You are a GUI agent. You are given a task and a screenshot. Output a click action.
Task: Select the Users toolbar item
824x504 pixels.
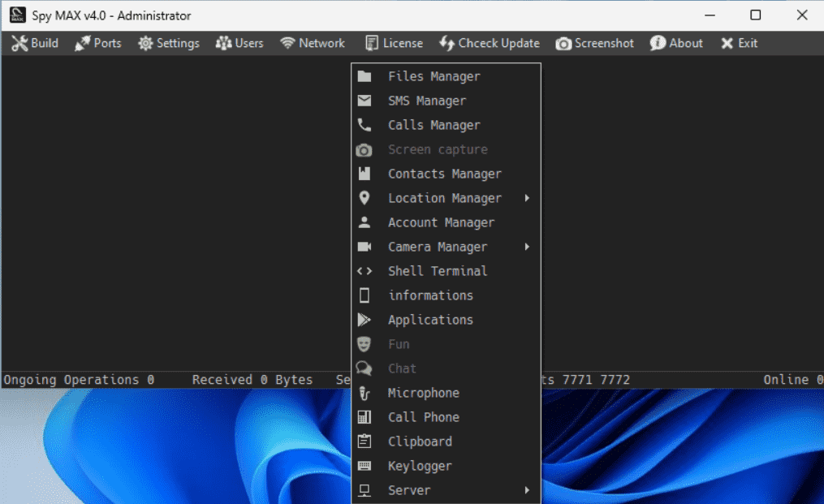[x=239, y=43]
